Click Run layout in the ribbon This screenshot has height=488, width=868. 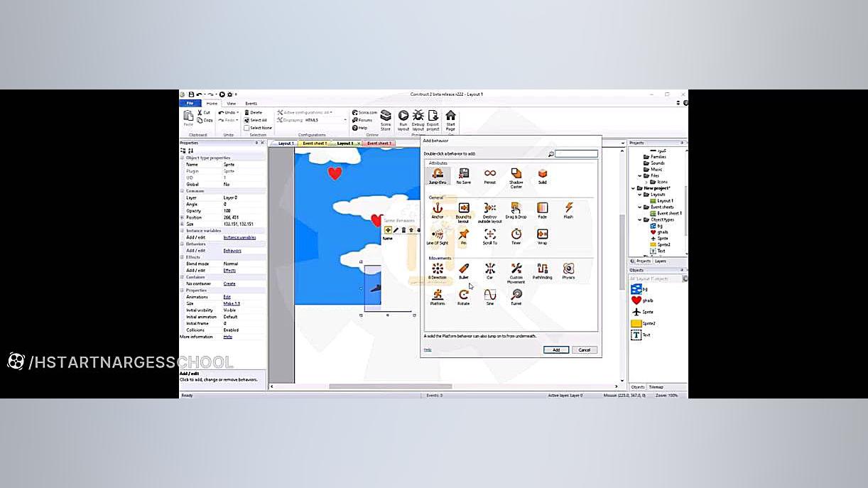[x=403, y=120]
